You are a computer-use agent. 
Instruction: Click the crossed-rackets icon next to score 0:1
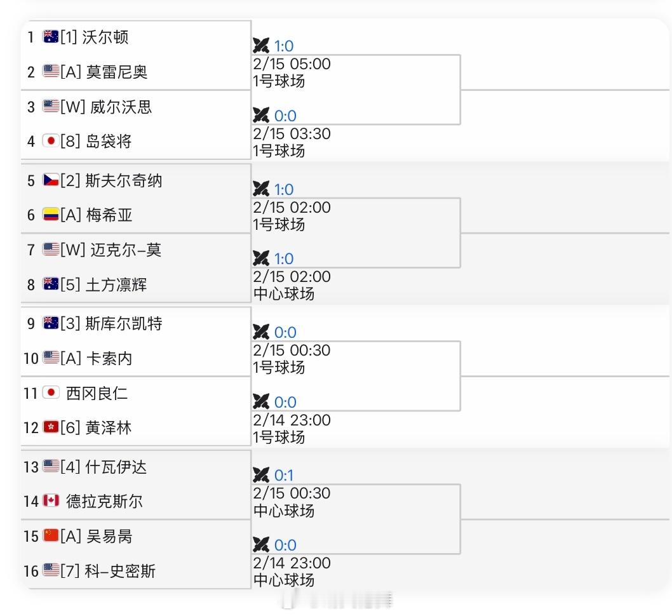click(261, 475)
